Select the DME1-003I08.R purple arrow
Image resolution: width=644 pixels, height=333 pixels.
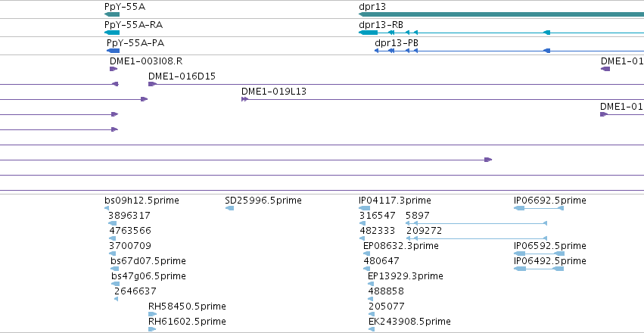pos(114,69)
